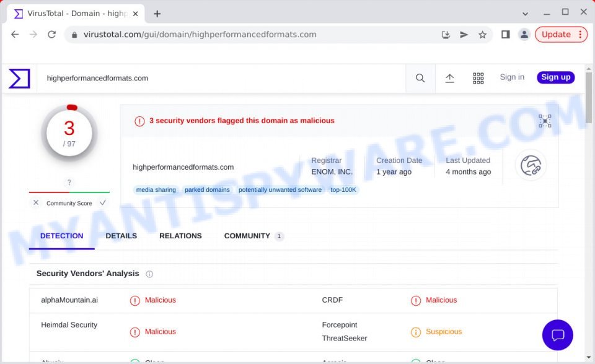Open the tab search chevron
This screenshot has width=595, height=364.
click(x=525, y=14)
